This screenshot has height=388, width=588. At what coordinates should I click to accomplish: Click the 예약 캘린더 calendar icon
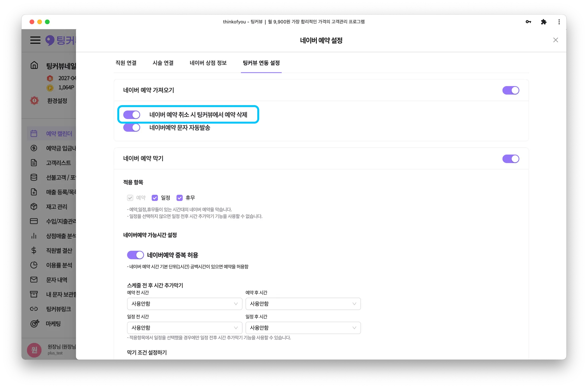(x=34, y=134)
